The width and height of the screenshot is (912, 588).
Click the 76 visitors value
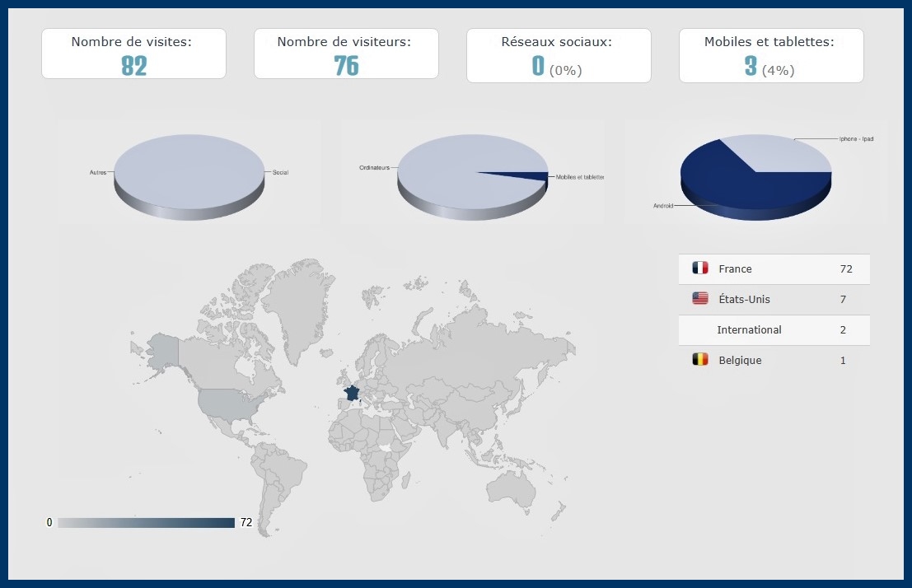pyautogui.click(x=346, y=66)
